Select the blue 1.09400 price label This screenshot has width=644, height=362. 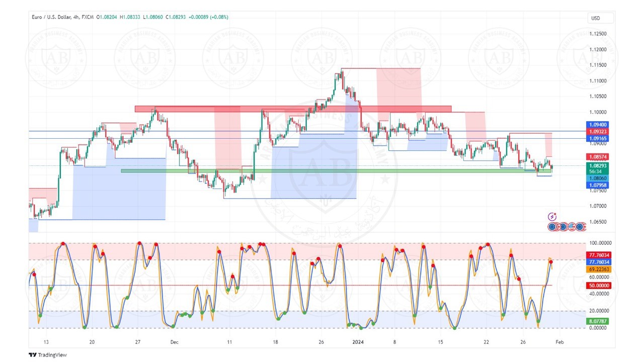(x=597, y=125)
